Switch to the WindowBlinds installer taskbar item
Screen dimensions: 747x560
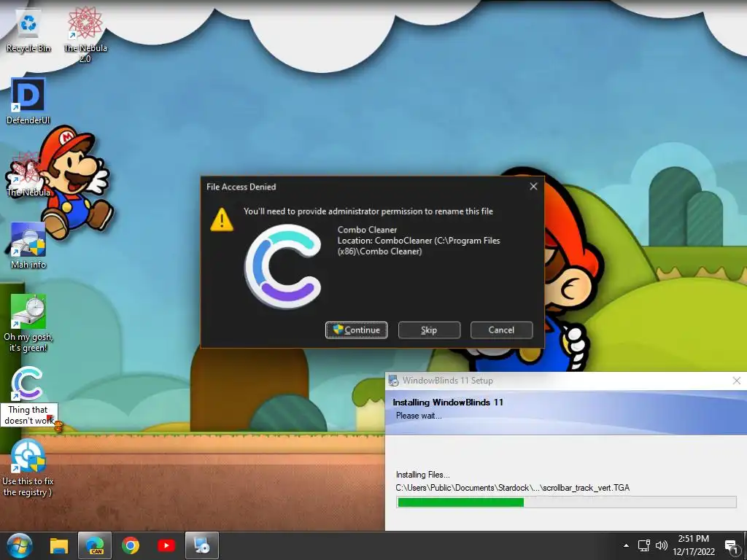tap(202, 545)
